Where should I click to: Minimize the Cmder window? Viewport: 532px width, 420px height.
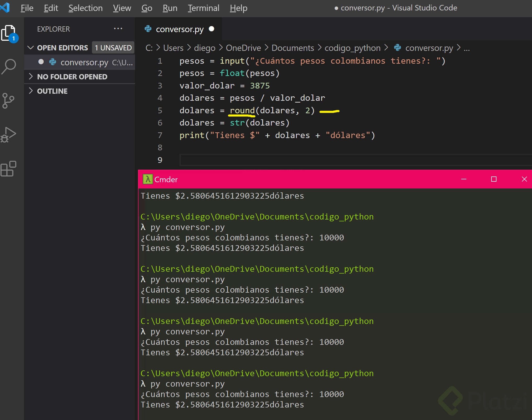tap(464, 179)
